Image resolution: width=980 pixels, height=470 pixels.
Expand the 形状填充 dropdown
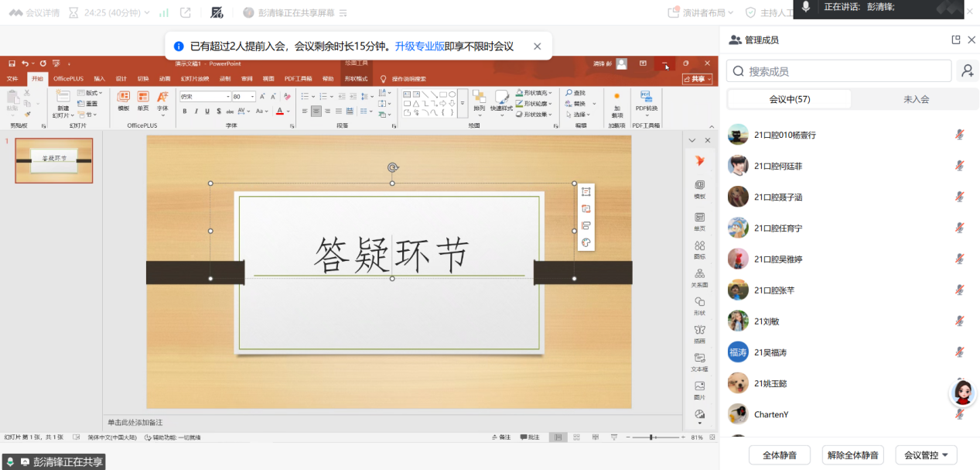point(550,93)
